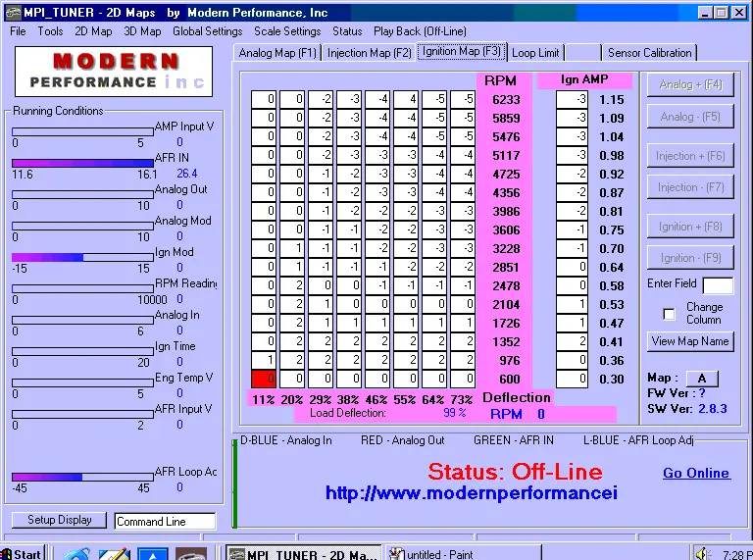This screenshot has height=560, width=753.
Task: Click the Map A button
Action: pos(701,379)
